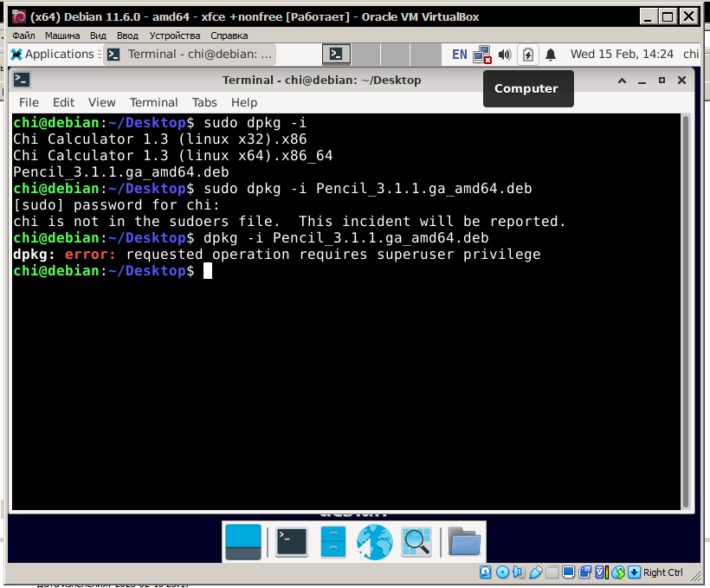Viewport: 710px width, 588px height.
Task: Open the Applications menu in the XFCE panel
Action: 52,55
